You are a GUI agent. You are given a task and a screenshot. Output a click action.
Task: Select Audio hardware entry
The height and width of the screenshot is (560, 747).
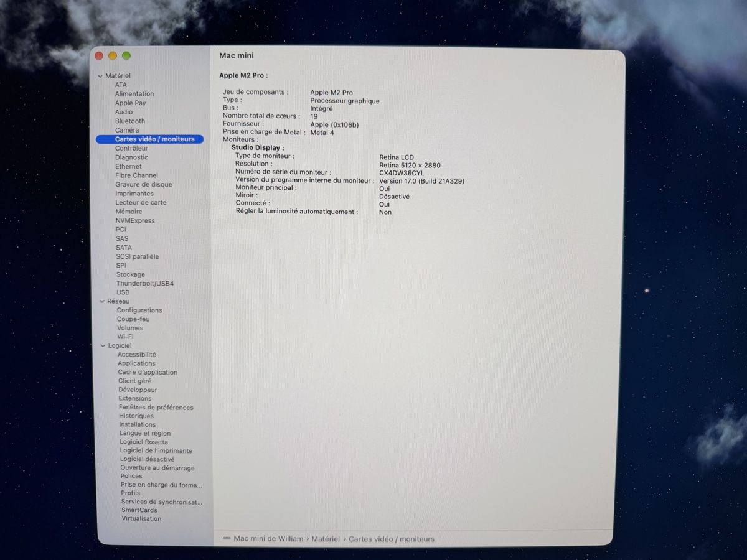(x=124, y=112)
